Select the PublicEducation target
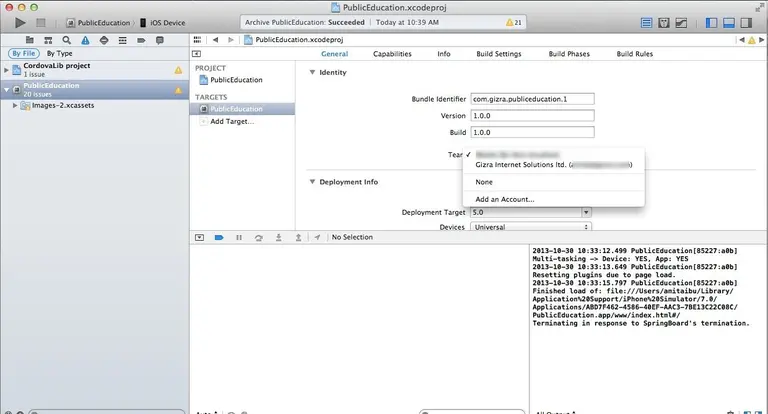The height and width of the screenshot is (414, 768). point(242,109)
